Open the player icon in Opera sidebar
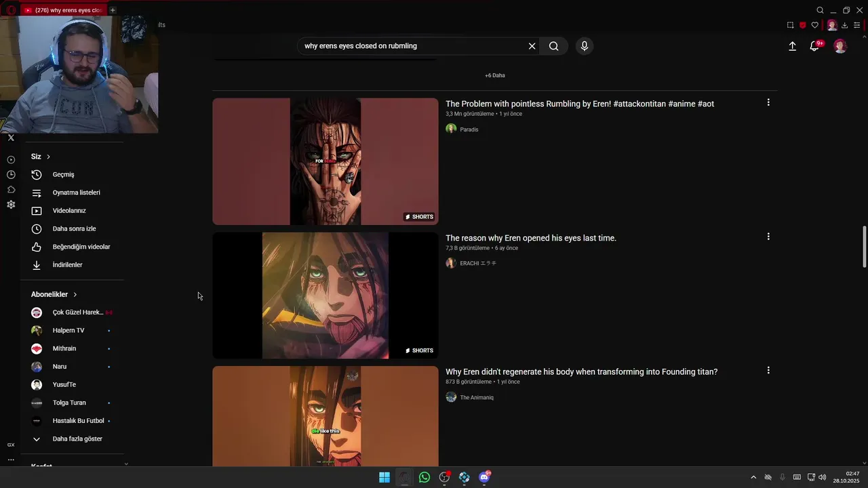 [x=11, y=160]
